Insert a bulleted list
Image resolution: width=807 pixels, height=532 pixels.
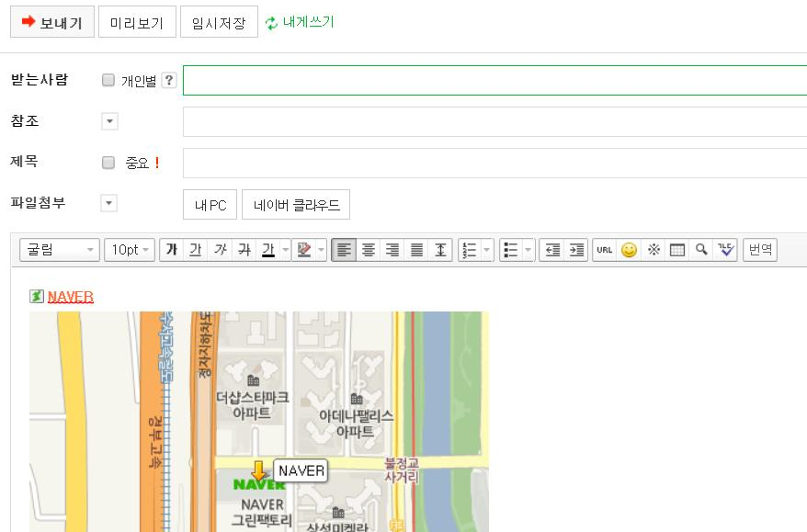tap(510, 250)
